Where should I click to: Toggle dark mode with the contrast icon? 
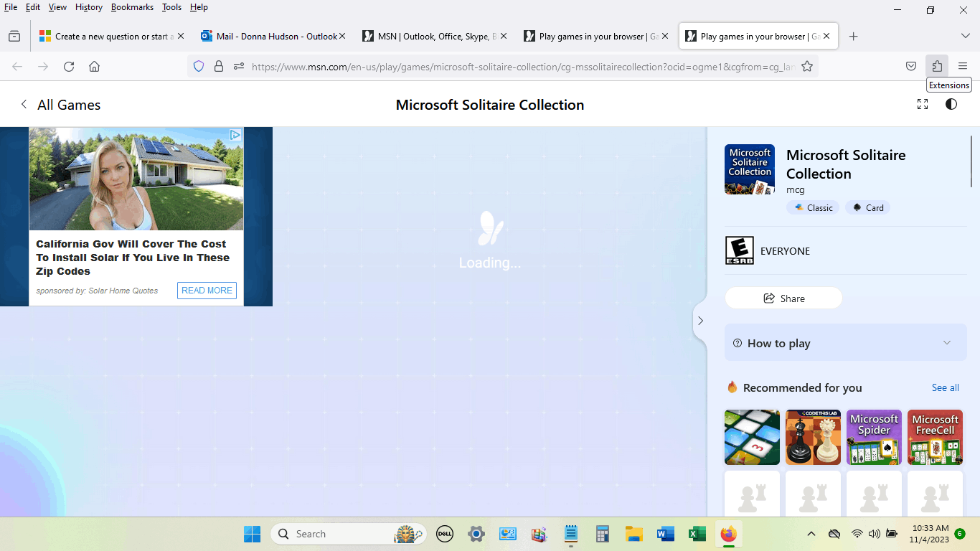point(951,104)
